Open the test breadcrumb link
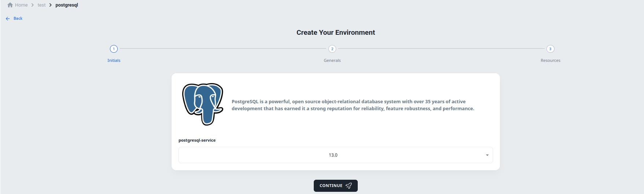 [x=41, y=5]
